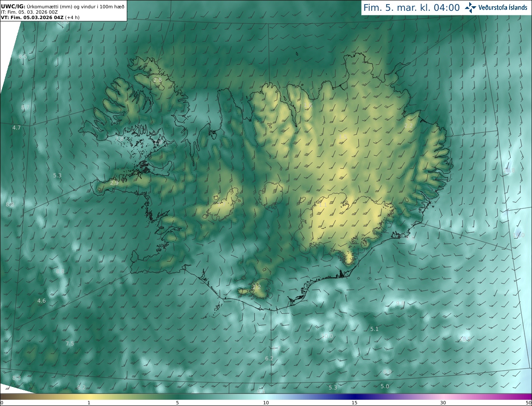Screen dimensions: 532x406
Task: Click the 2.9 value label on Snæfellsnes
Action: (x=114, y=183)
